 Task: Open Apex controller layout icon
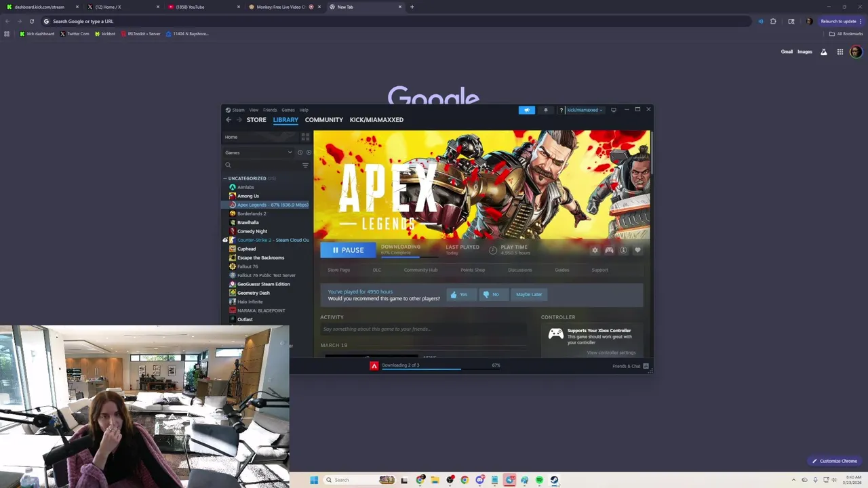tap(609, 250)
